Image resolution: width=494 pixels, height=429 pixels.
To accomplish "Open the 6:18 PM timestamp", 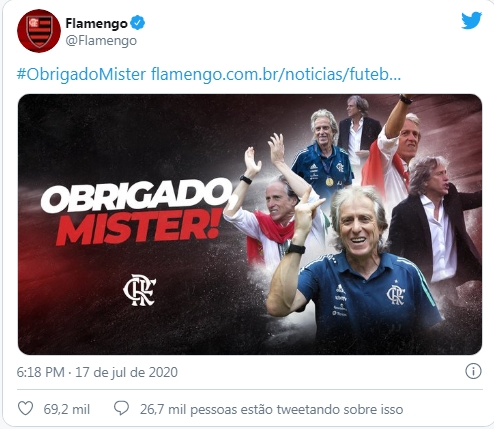I will tap(40, 372).
